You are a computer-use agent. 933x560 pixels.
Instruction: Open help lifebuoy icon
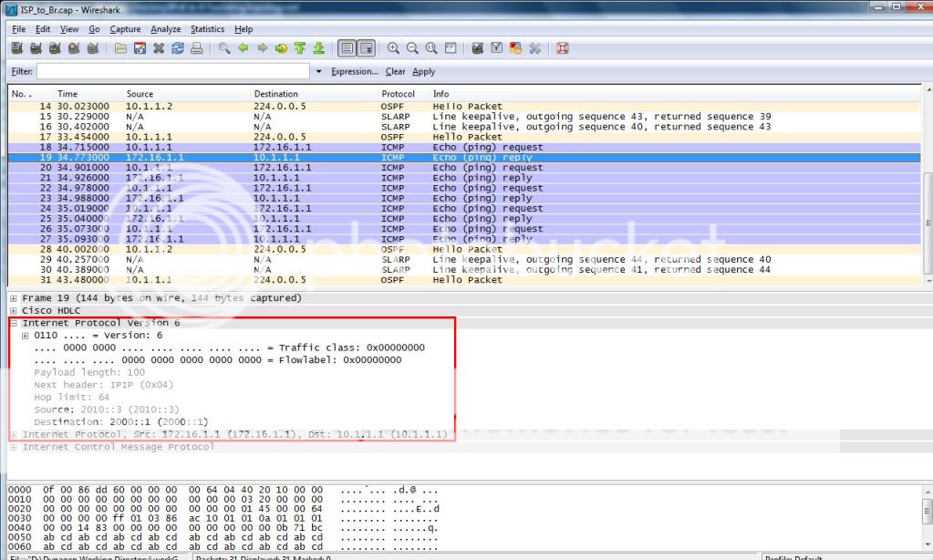(563, 48)
